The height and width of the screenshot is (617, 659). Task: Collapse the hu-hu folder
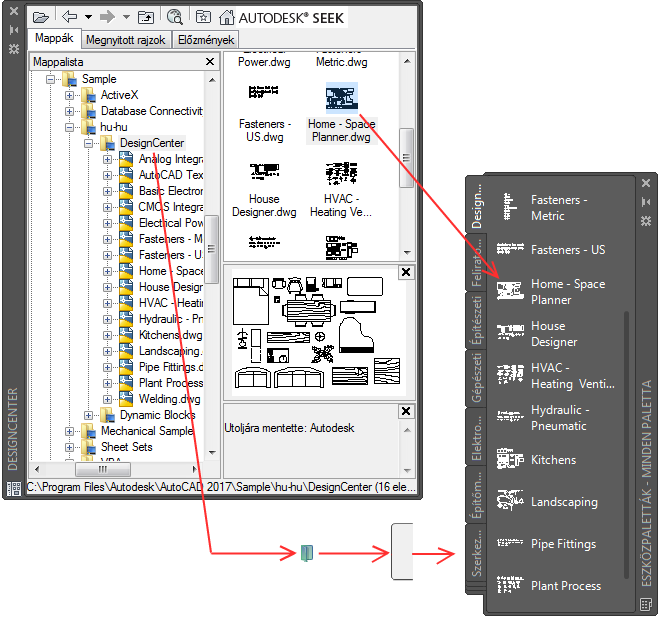[69, 127]
